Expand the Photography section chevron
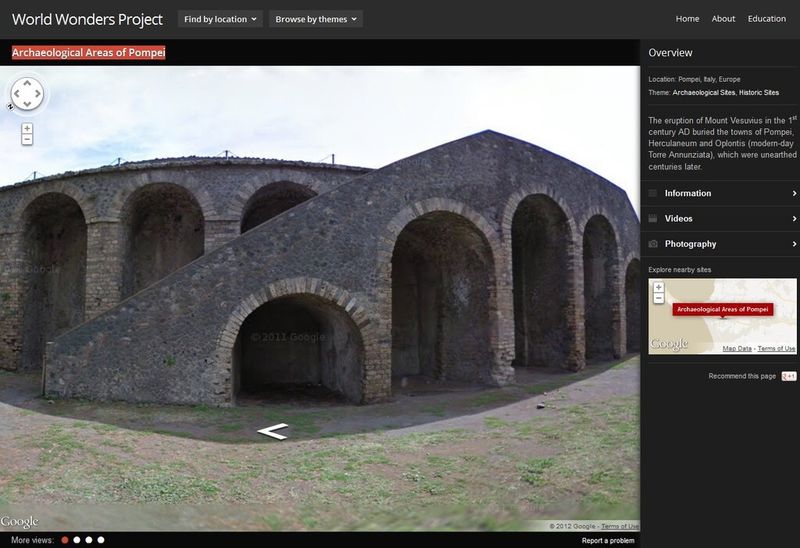Screen dimensions: 800x548 pyautogui.click(x=794, y=244)
